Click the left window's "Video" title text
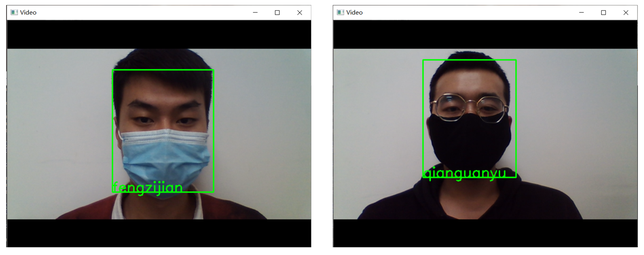Screen dimensions: 644x255 [28, 12]
